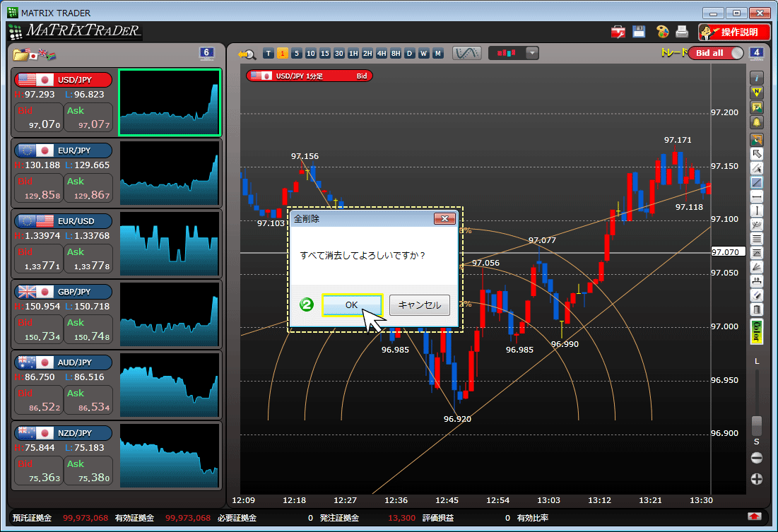778x532 pixels.
Task: Click the trash can delete-all icon
Action: [x=757, y=309]
